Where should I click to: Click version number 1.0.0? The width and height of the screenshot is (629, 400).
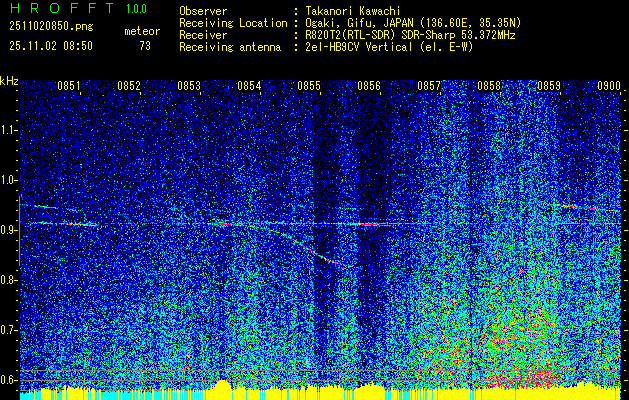click(136, 9)
